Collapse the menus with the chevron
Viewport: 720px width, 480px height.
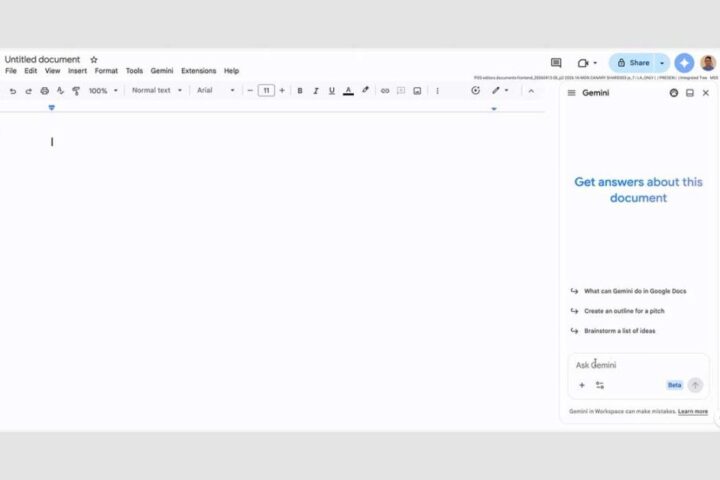tap(531, 91)
